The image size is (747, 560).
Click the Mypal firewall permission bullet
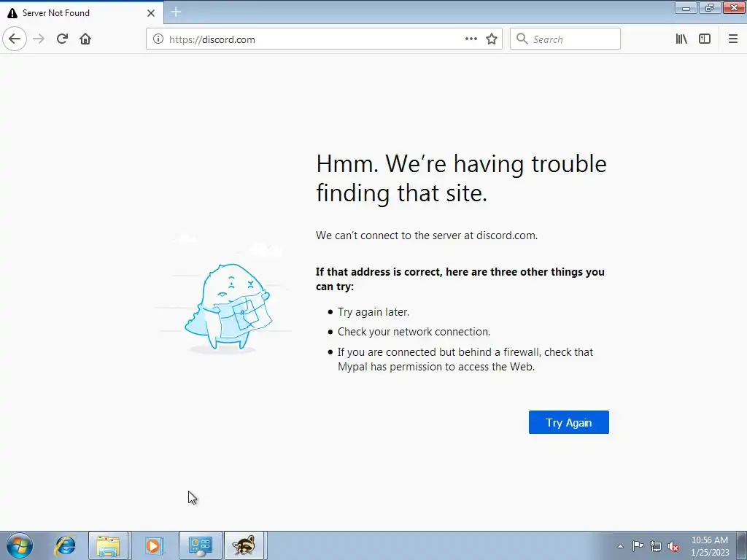[465, 359]
